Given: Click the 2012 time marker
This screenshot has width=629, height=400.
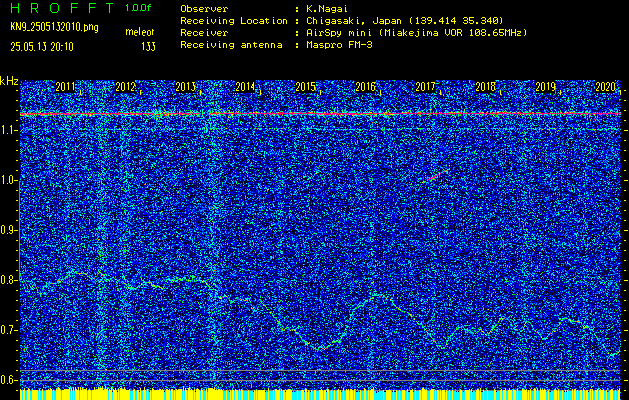Looking at the screenshot, I should pos(125,87).
